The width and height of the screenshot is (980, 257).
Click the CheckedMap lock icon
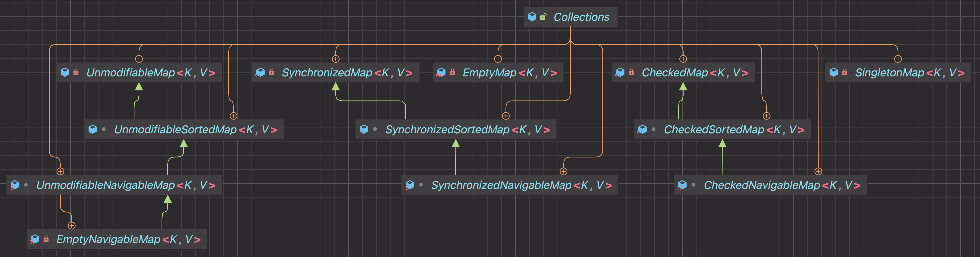631,72
